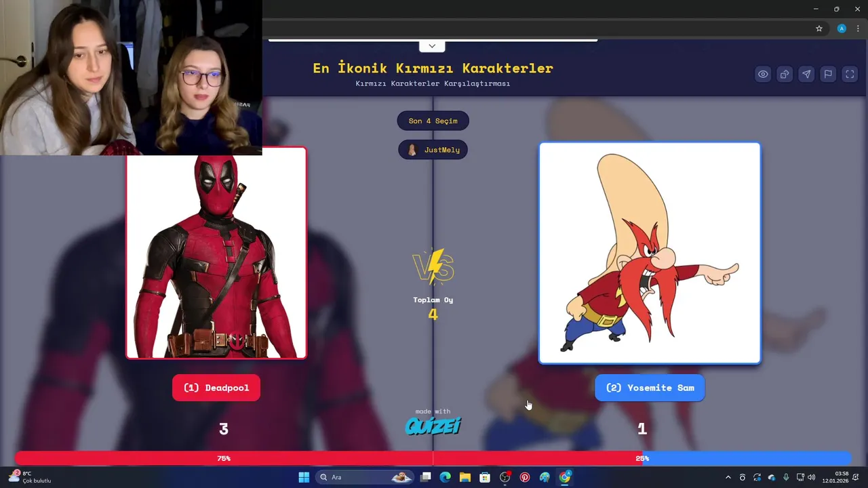The image size is (868, 488).
Task: Switch to Chrome on taskbar
Action: click(564, 477)
